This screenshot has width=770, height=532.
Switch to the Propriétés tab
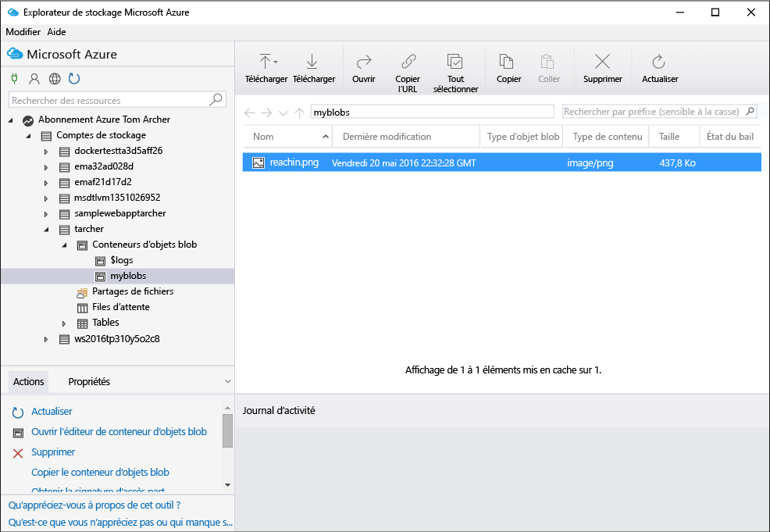click(x=89, y=382)
